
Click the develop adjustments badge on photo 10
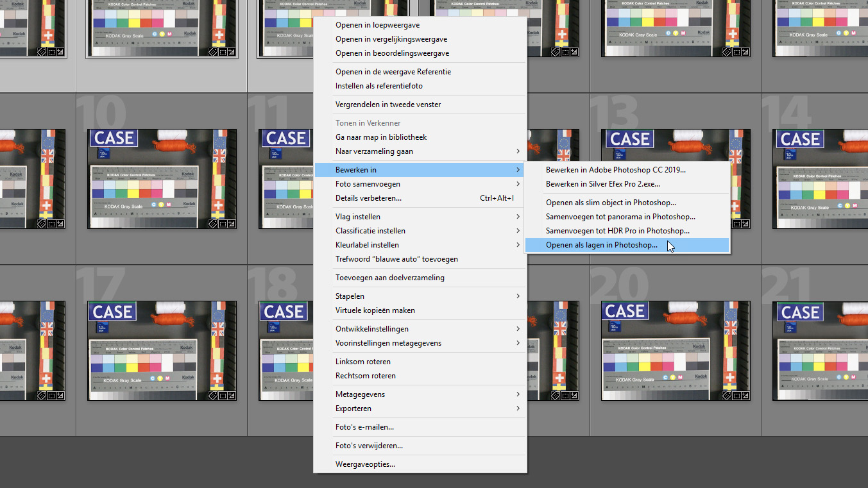(231, 224)
